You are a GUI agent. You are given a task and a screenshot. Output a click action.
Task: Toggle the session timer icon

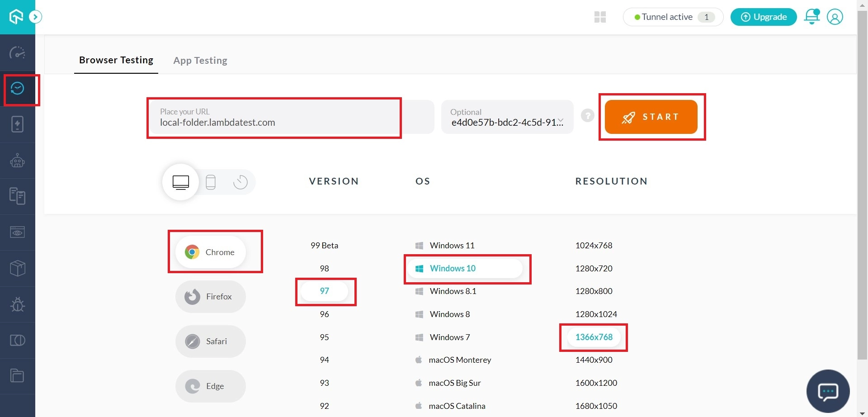(x=240, y=182)
